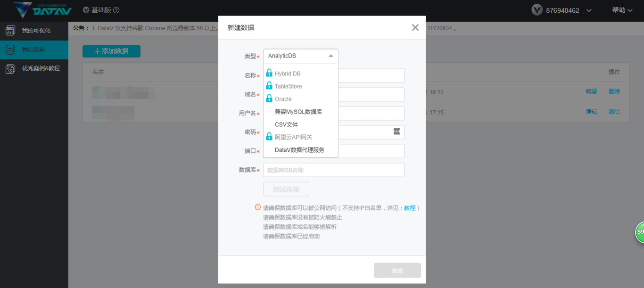Click the 名称 column header
Screen dimensions: 644x288
tap(98, 72)
